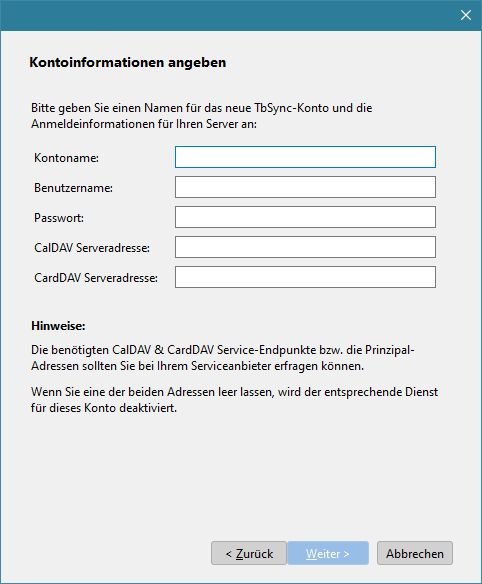The width and height of the screenshot is (482, 584).
Task: Select the Passwort label text
Action: click(x=59, y=218)
